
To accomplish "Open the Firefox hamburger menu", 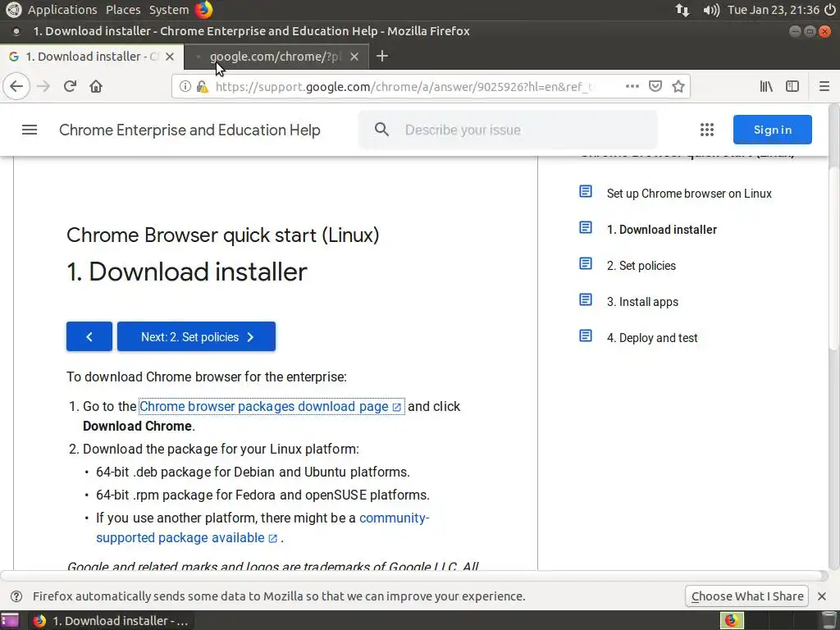I will pyautogui.click(x=824, y=86).
